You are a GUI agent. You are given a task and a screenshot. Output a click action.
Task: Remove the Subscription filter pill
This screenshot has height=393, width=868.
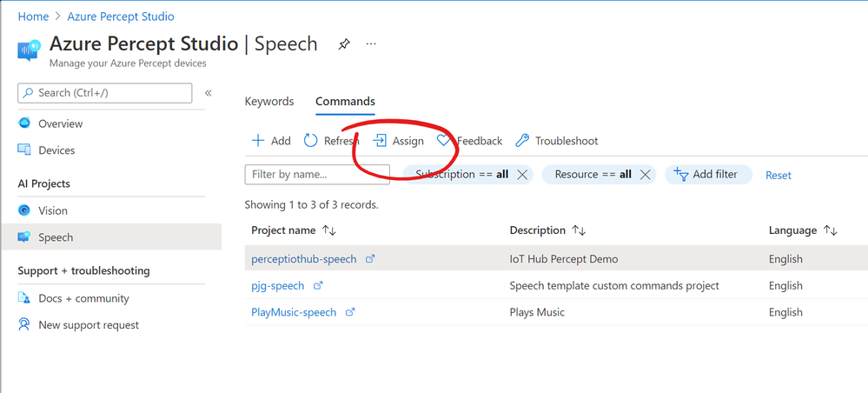coord(522,175)
